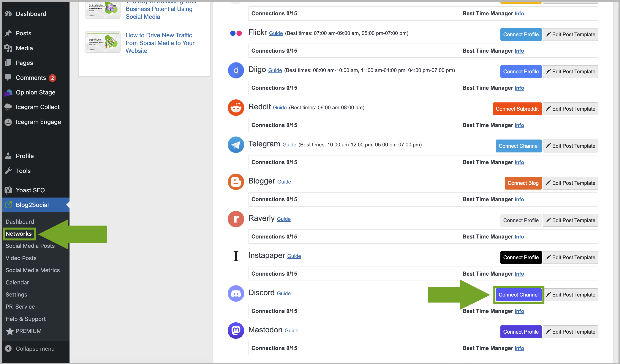Open Blog2Social Dashboard submenu item

(x=20, y=222)
